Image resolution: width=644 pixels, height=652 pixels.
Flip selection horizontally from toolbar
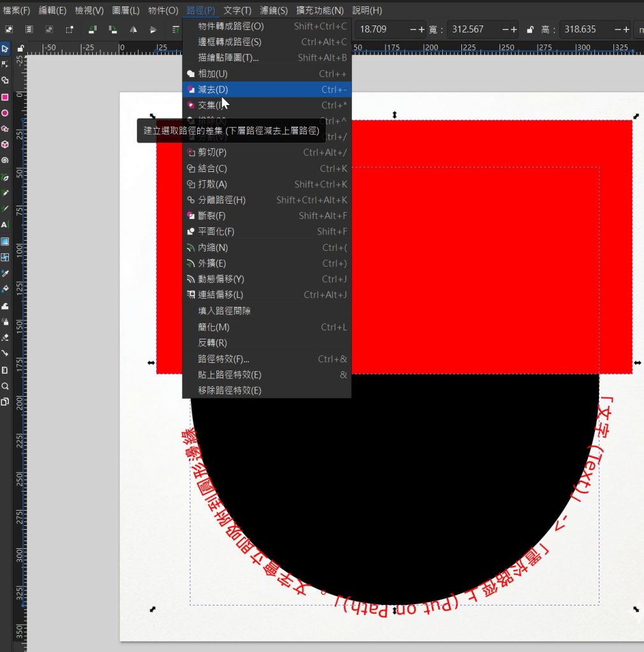pyautogui.click(x=133, y=29)
